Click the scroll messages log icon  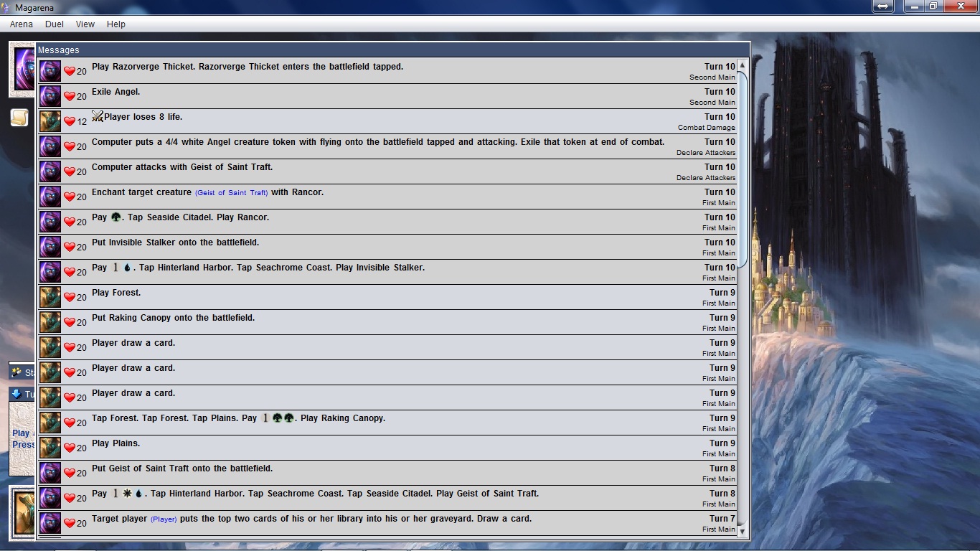[x=19, y=118]
